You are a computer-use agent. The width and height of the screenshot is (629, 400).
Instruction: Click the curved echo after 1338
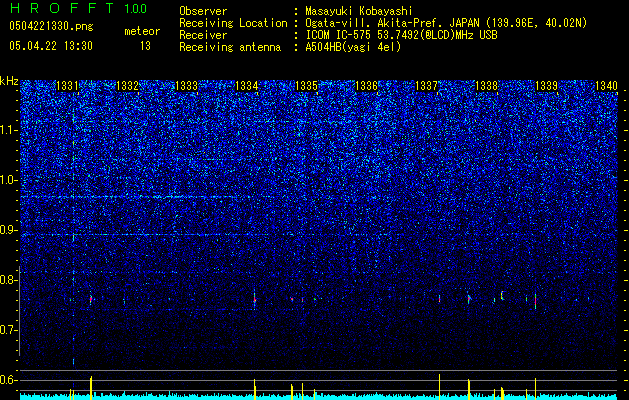point(502,296)
